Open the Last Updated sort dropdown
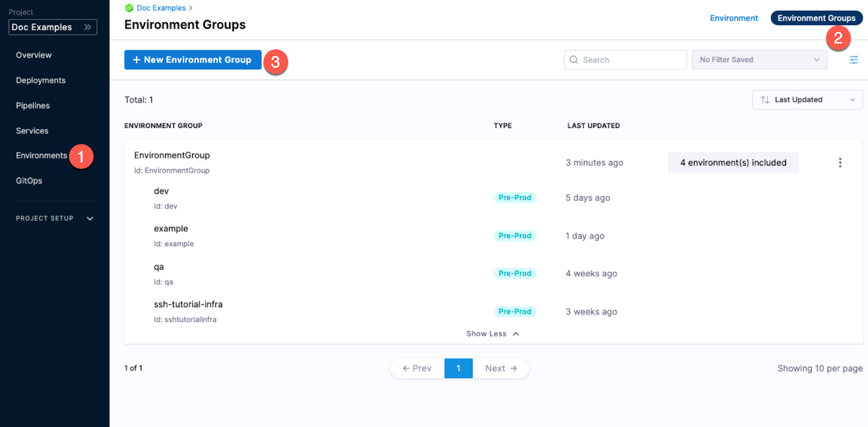Image resolution: width=868 pixels, height=427 pixels. (807, 100)
